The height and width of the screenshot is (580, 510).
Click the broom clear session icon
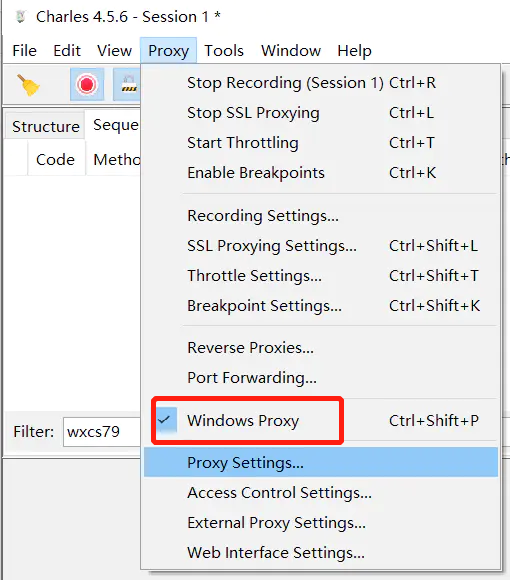pyautogui.click(x=28, y=85)
